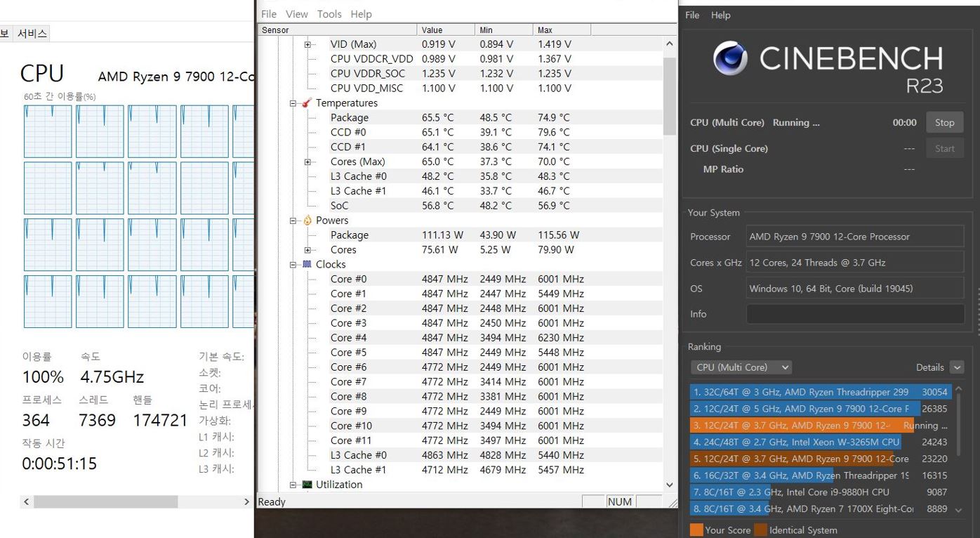
Task: Select the running Ryzen 9 7900 ranking entry
Action: 820,426
